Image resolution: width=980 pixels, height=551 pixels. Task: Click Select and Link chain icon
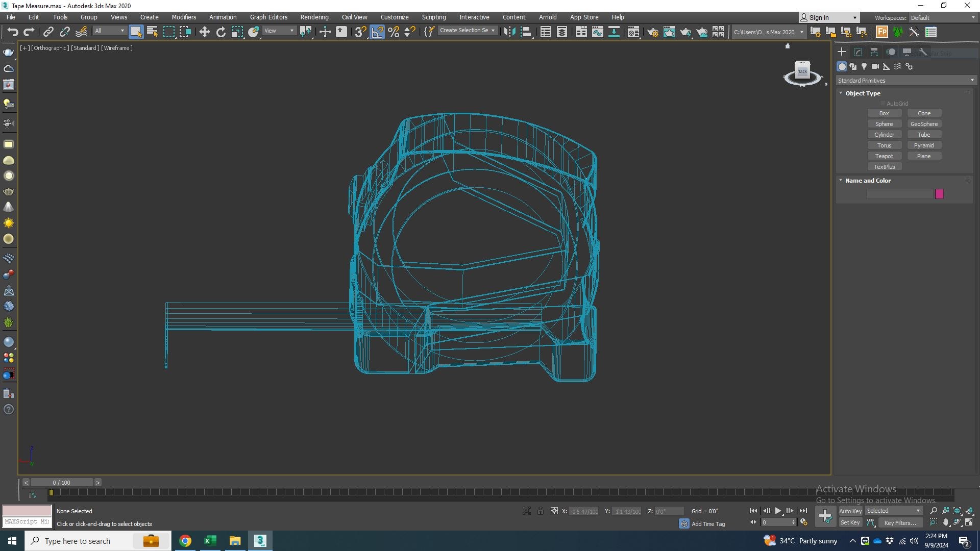pyautogui.click(x=48, y=32)
